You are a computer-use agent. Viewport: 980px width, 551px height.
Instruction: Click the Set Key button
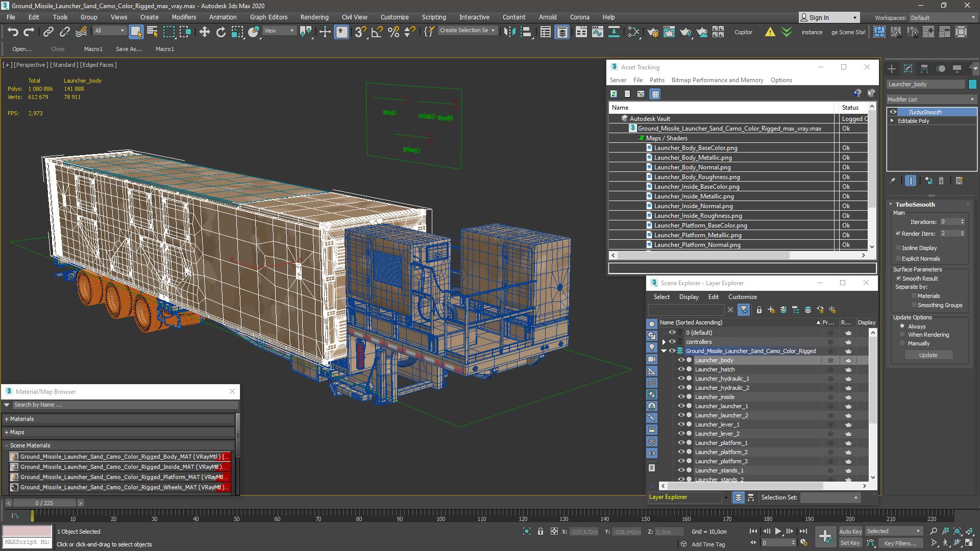pos(850,543)
